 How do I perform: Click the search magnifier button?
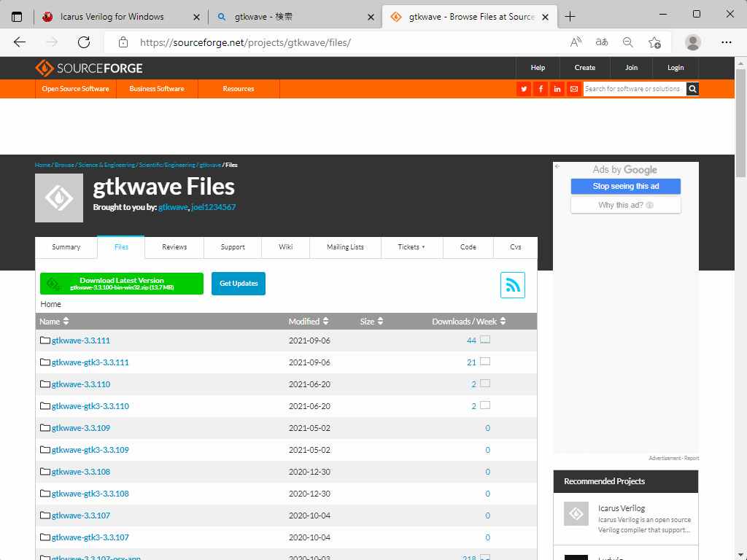tap(693, 89)
